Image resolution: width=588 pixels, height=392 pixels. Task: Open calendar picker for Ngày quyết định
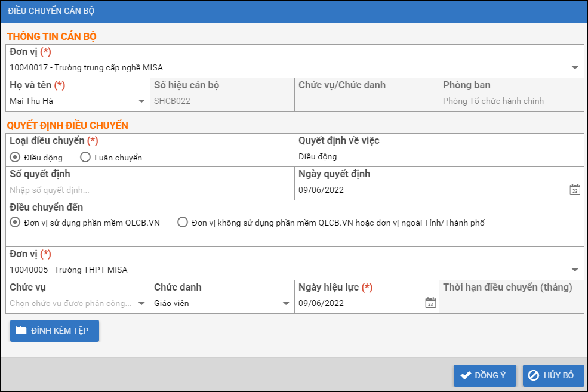[574, 190]
